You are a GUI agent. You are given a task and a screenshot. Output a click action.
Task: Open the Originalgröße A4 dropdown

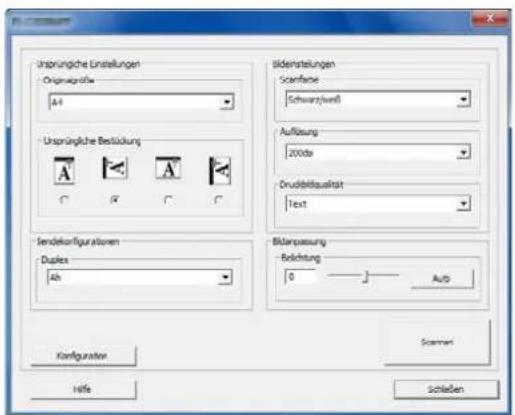point(141,102)
